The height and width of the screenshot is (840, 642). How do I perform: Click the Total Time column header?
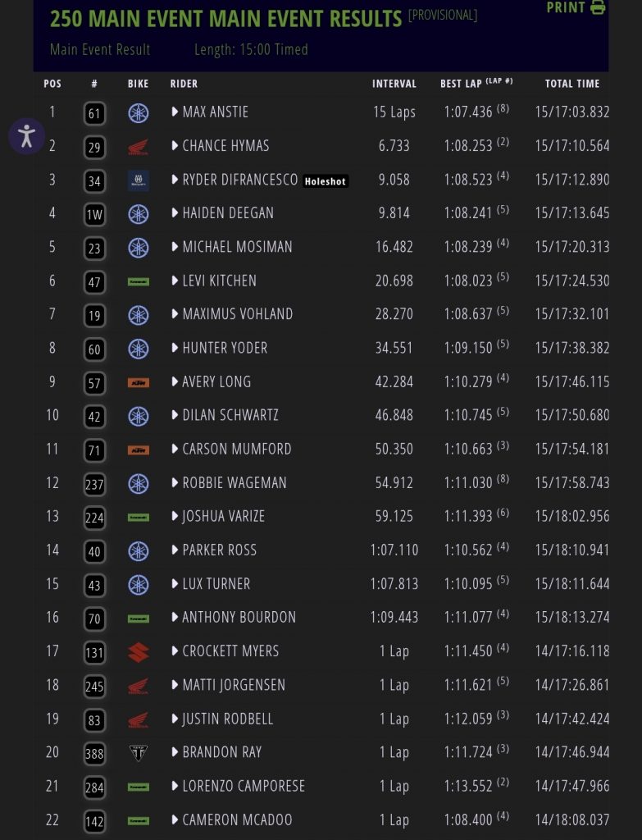572,84
